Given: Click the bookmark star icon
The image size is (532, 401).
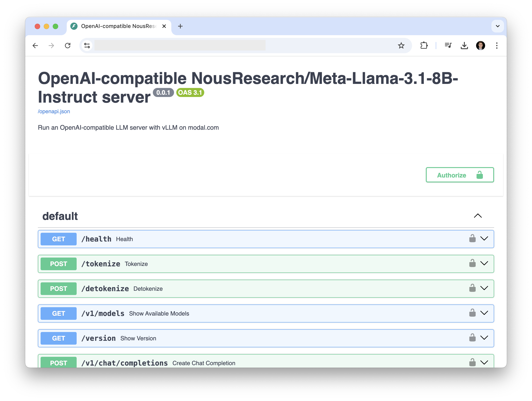Looking at the screenshot, I should tap(401, 46).
